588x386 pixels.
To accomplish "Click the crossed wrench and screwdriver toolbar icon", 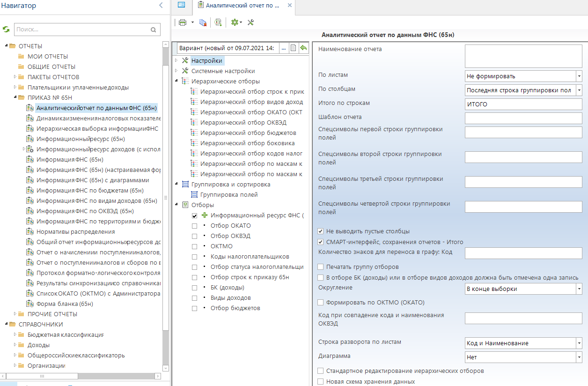I will (x=250, y=22).
